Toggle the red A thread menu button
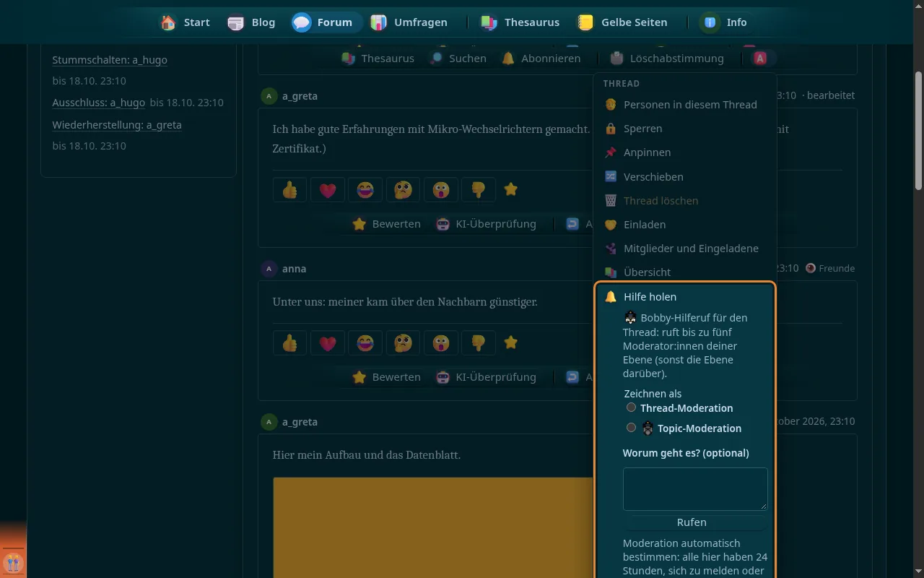The image size is (924, 578). [x=760, y=59]
